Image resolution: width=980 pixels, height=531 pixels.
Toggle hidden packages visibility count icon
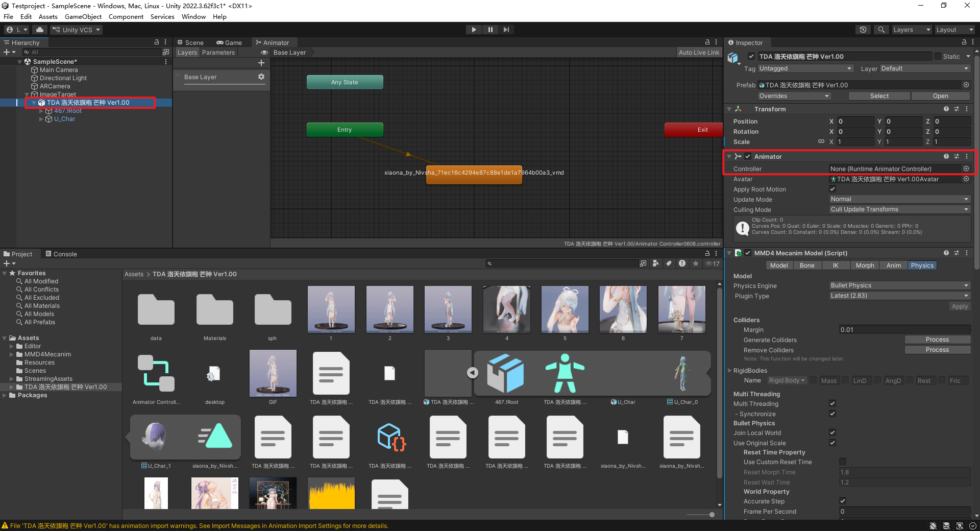pyautogui.click(x=713, y=263)
